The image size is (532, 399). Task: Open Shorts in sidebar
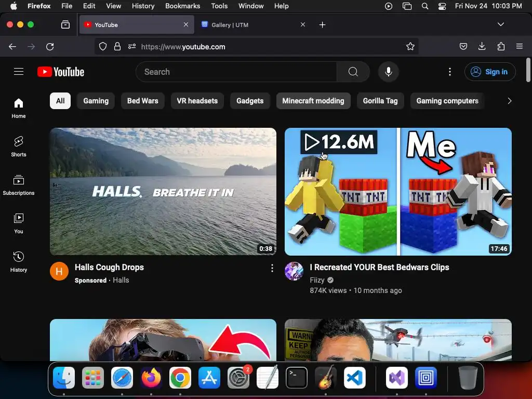[19, 147]
